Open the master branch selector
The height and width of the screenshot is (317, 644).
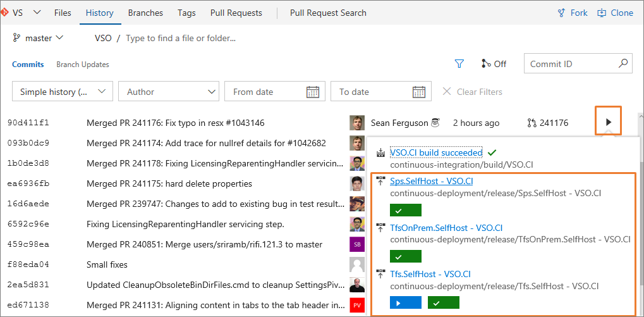(38, 38)
